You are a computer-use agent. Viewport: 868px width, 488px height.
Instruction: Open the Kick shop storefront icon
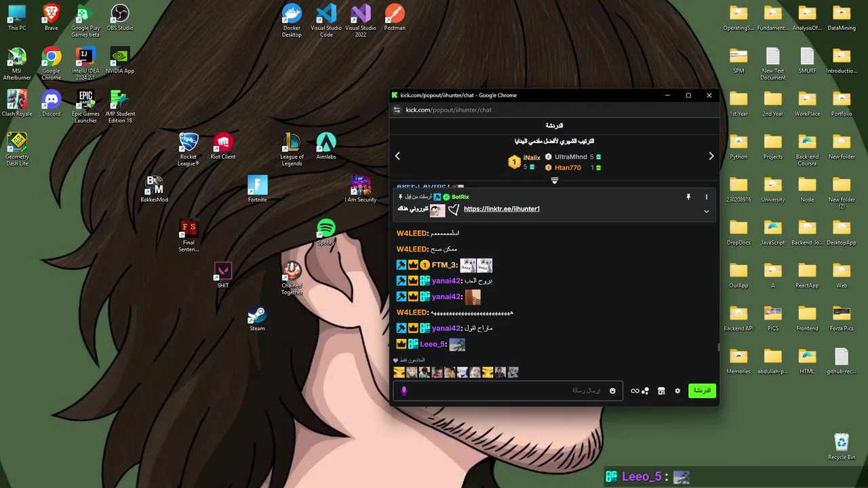coord(661,391)
